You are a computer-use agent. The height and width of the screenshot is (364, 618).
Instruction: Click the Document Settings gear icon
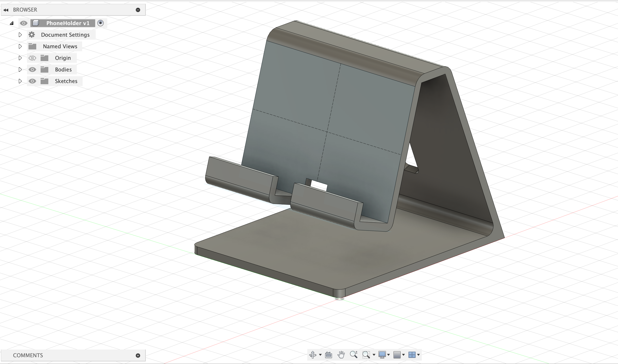tap(32, 35)
